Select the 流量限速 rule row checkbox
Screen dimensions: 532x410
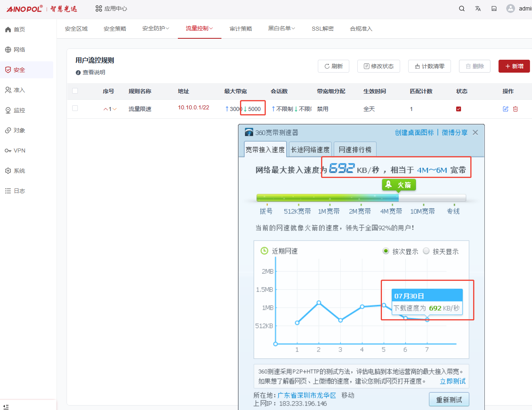(x=75, y=108)
